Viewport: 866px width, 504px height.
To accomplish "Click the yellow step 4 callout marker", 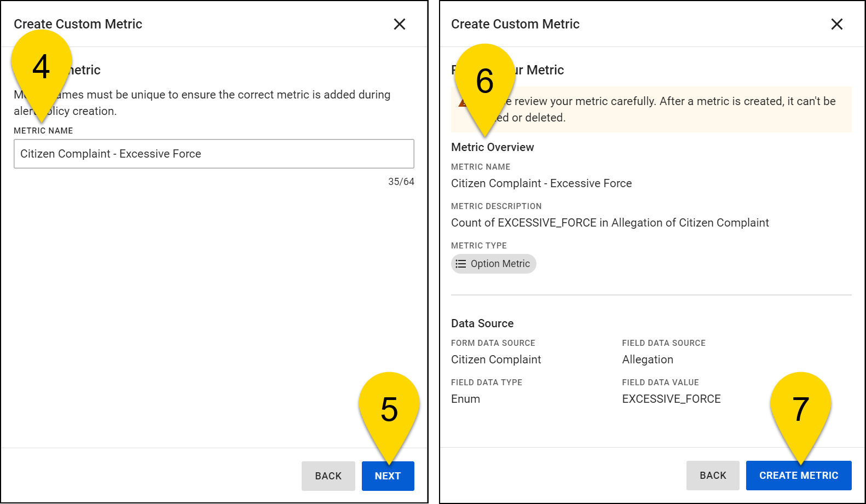I will point(42,66).
